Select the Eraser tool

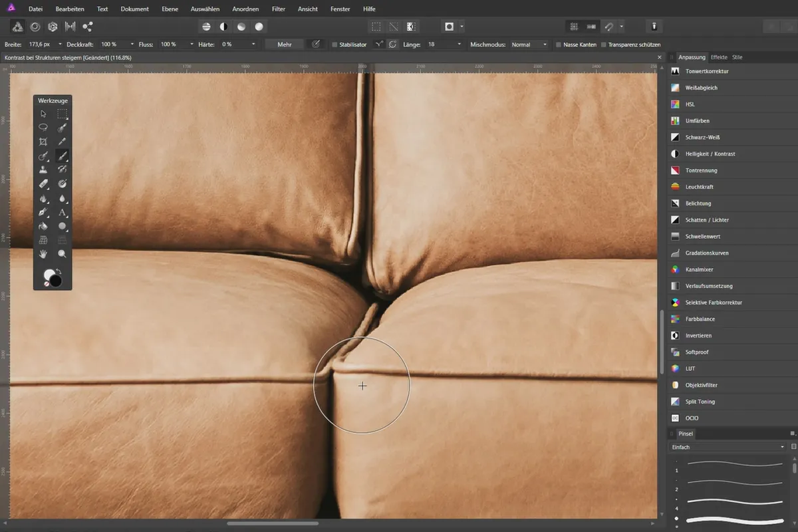[x=43, y=184]
